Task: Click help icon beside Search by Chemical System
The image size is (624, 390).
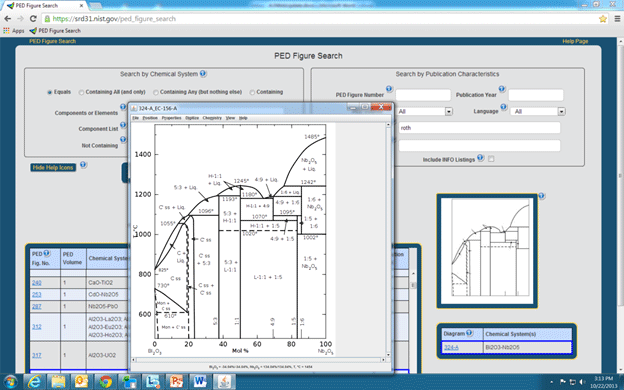Action: [x=203, y=73]
